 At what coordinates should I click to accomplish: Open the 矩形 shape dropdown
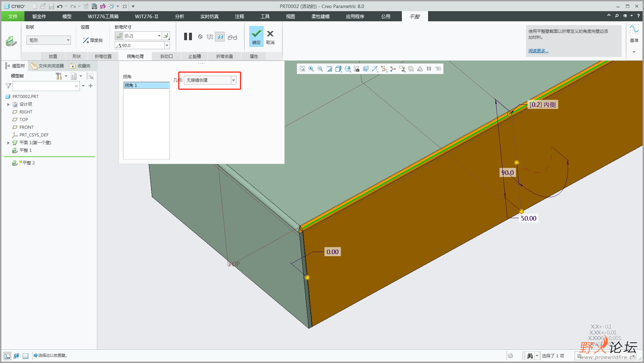tap(48, 40)
